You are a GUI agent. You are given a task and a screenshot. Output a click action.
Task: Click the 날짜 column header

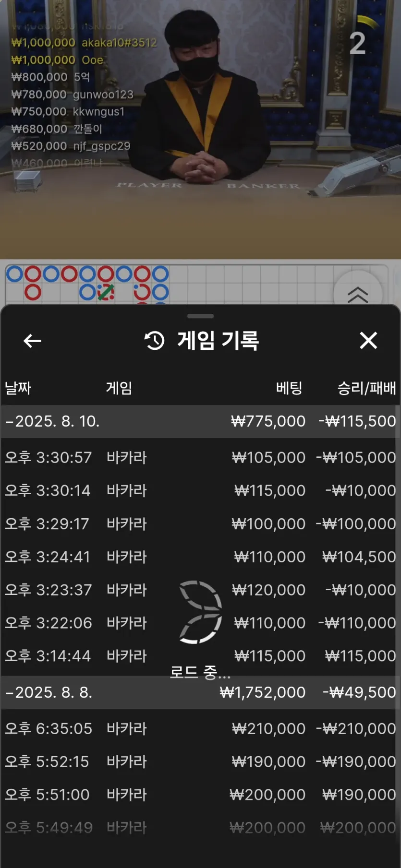tap(18, 388)
